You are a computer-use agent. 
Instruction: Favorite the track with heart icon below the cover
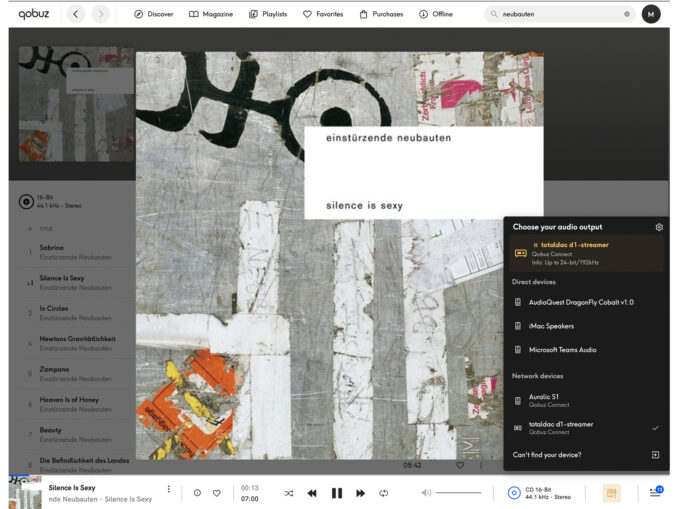460,465
